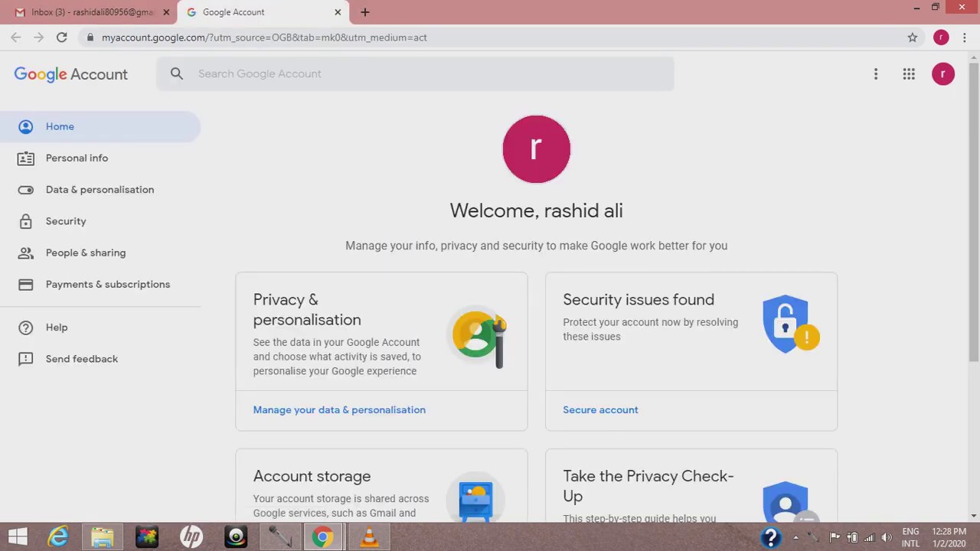Launch Internet Explorer from the taskbar
The height and width of the screenshot is (551, 980).
(x=58, y=536)
